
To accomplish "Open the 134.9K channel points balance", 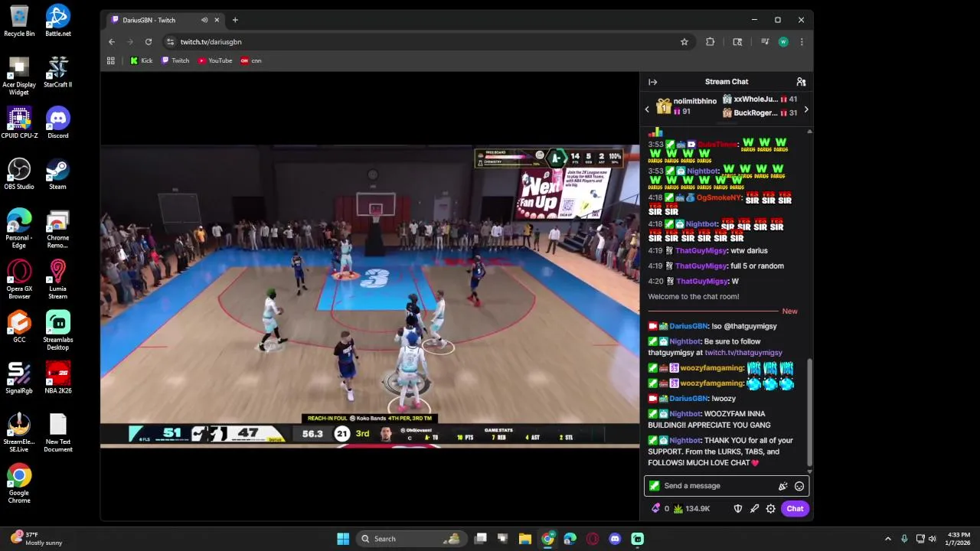I will (x=691, y=509).
